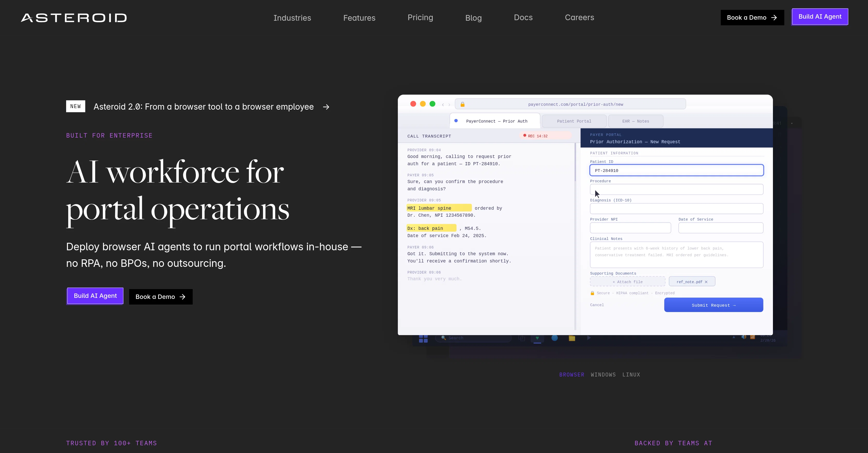Click the Diagnosis (ICD-10) input field
This screenshot has height=453, width=868.
(677, 209)
